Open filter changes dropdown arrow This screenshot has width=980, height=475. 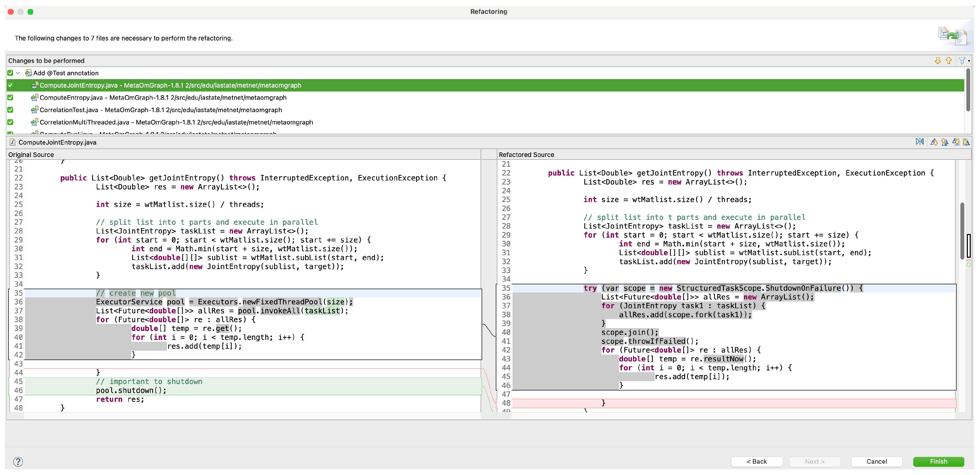[969, 61]
